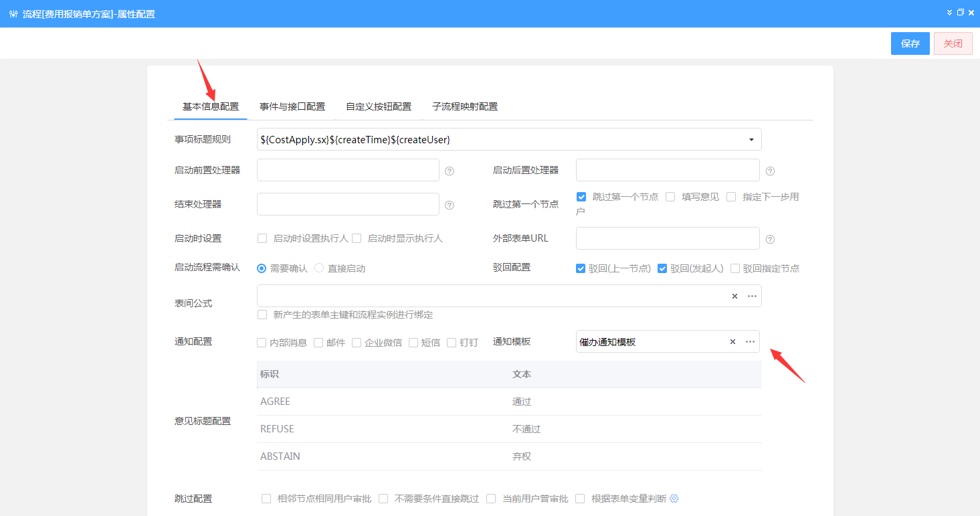The width and height of the screenshot is (980, 516).
Task: Click the 保存 button
Action: coord(910,44)
